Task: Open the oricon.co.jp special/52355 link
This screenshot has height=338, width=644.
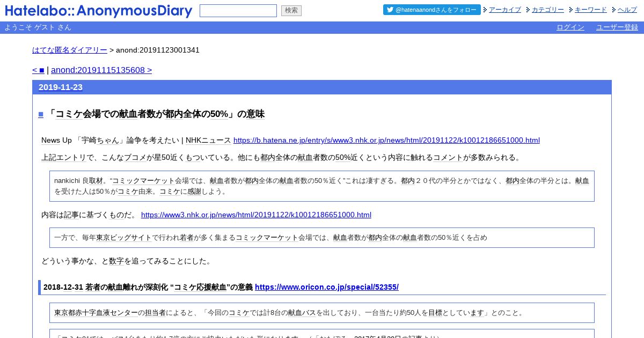Action: coord(327,287)
